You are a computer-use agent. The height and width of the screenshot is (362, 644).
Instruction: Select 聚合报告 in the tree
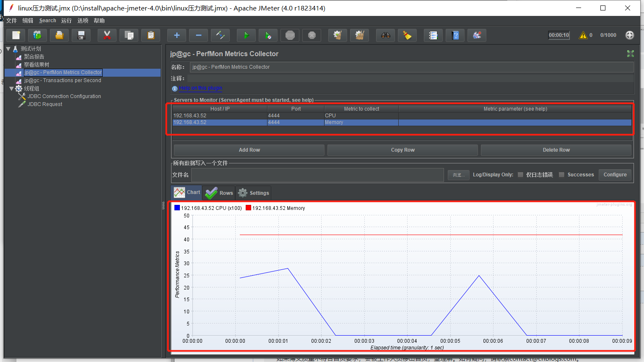(34, 57)
